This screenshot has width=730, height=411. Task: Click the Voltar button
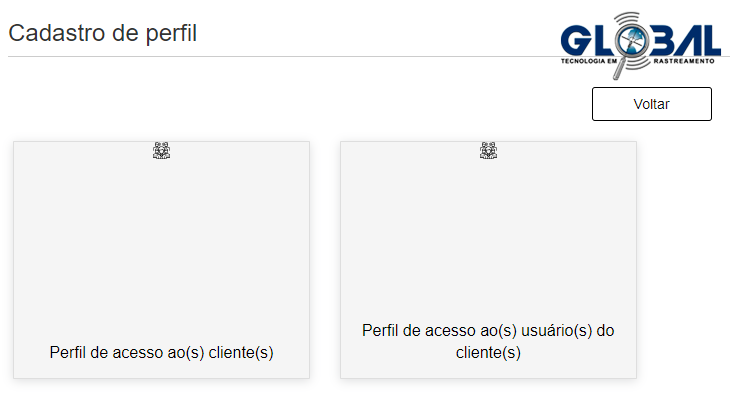click(x=651, y=104)
